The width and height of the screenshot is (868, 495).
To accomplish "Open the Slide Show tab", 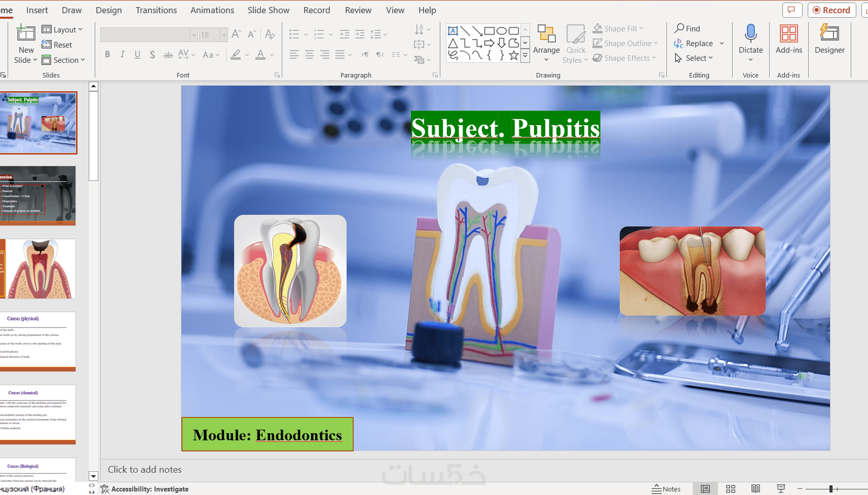I will (x=269, y=10).
